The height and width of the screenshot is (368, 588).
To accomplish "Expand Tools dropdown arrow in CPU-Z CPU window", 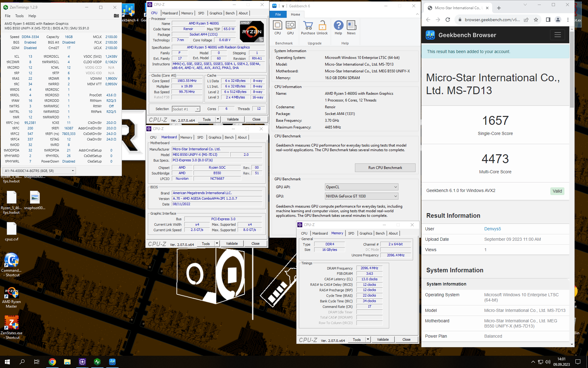I will [x=218, y=119].
